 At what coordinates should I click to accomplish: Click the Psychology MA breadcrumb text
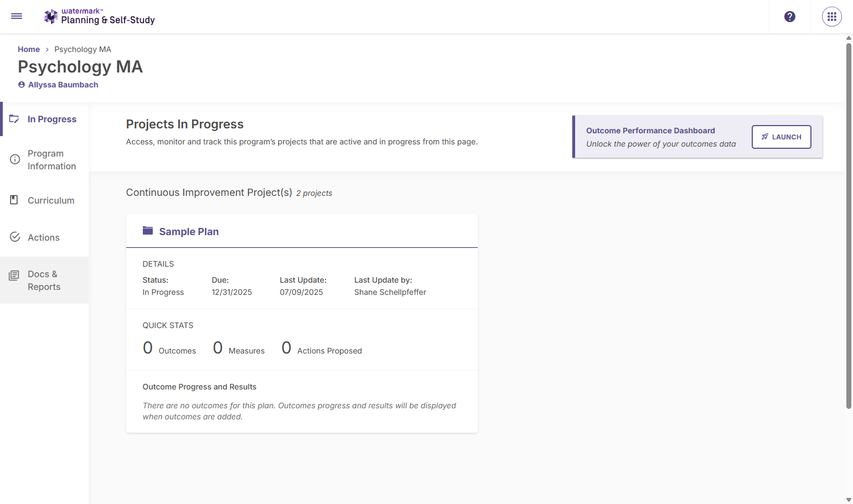pos(82,49)
